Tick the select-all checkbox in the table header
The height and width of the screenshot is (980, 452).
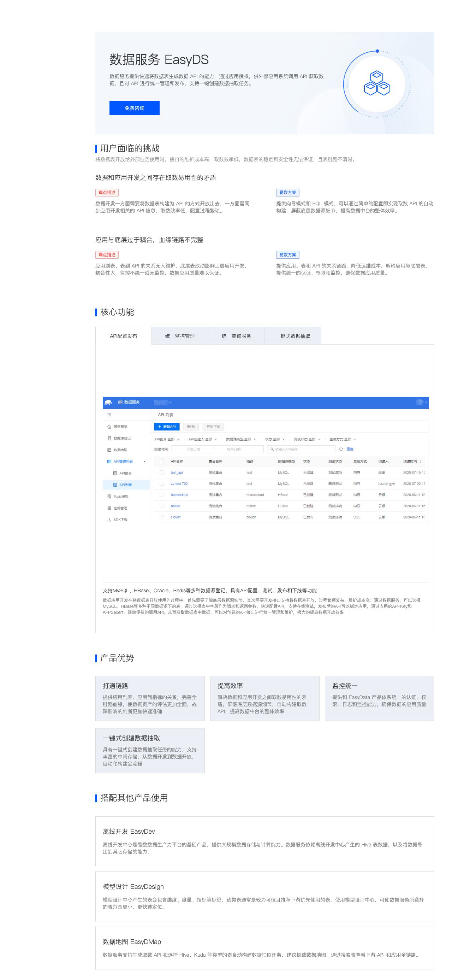162,461
